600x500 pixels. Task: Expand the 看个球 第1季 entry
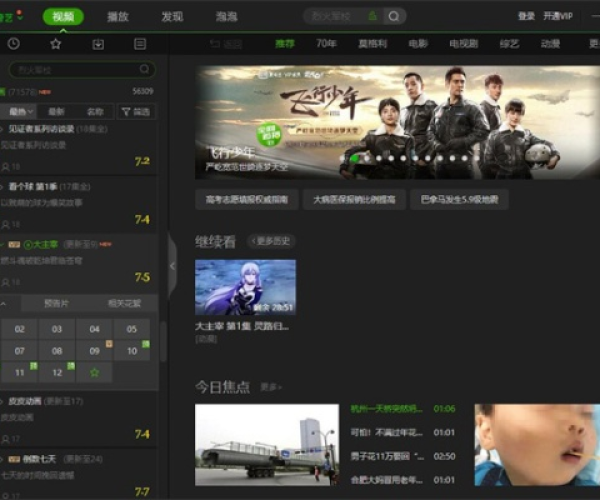2,187
